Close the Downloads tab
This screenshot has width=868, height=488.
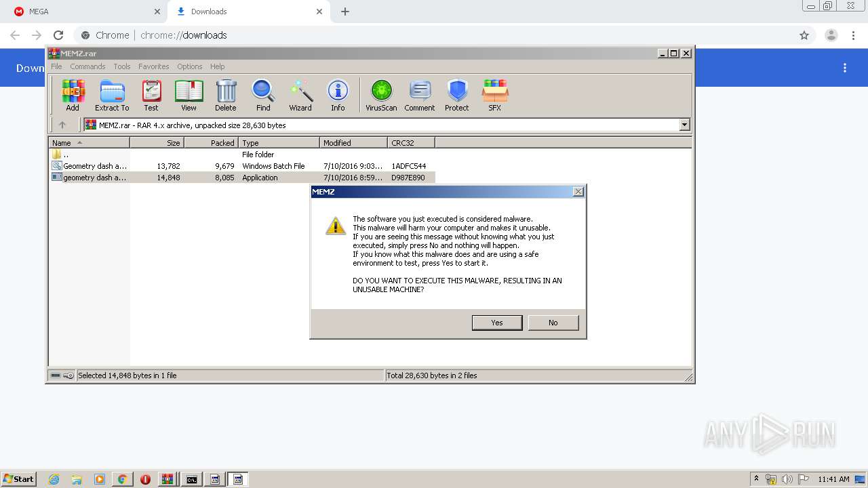319,12
